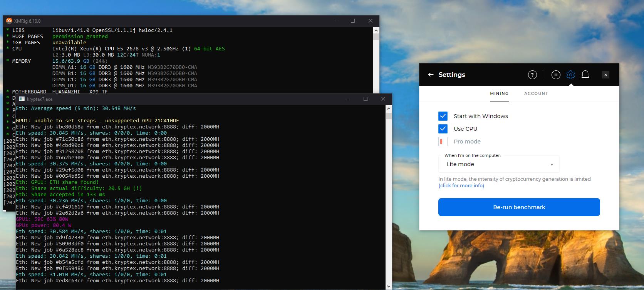Switch to the ACCOUNT tab
644x290 pixels.
pos(536,93)
